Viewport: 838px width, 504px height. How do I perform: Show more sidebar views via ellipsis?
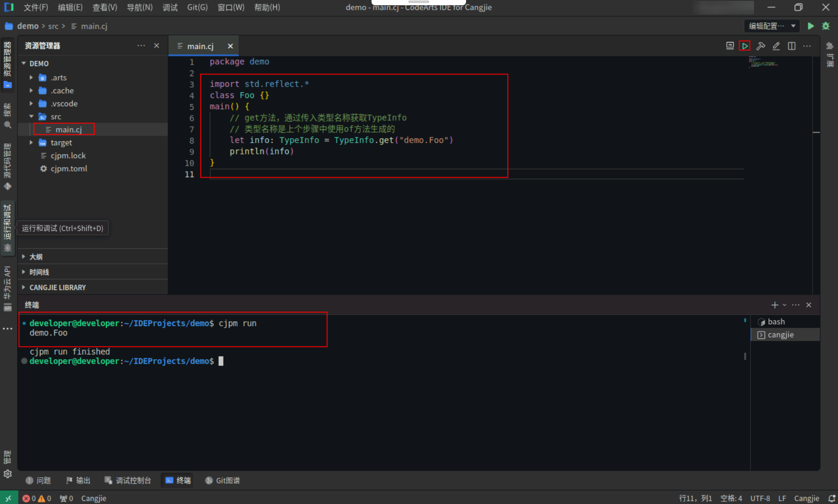click(7, 329)
